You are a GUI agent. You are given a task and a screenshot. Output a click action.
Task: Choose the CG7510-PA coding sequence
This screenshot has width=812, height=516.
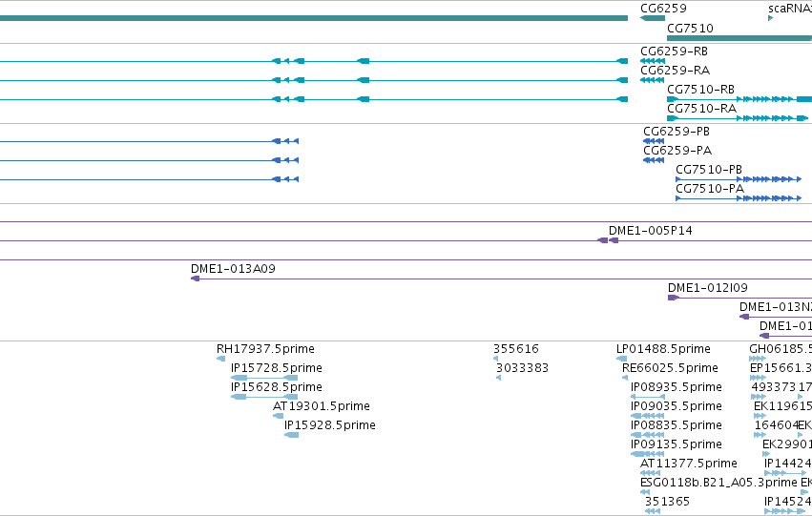710,189
